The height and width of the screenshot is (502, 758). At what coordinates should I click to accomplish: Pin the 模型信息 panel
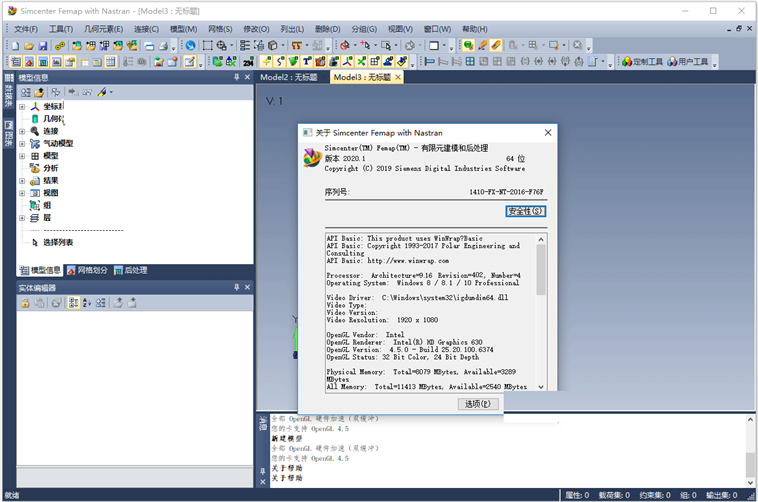(x=237, y=77)
